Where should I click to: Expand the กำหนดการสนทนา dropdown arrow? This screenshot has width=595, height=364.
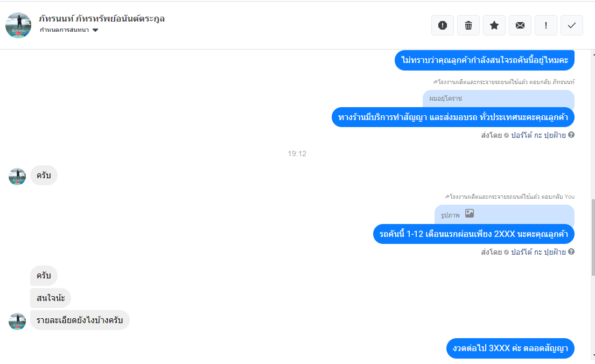click(95, 30)
